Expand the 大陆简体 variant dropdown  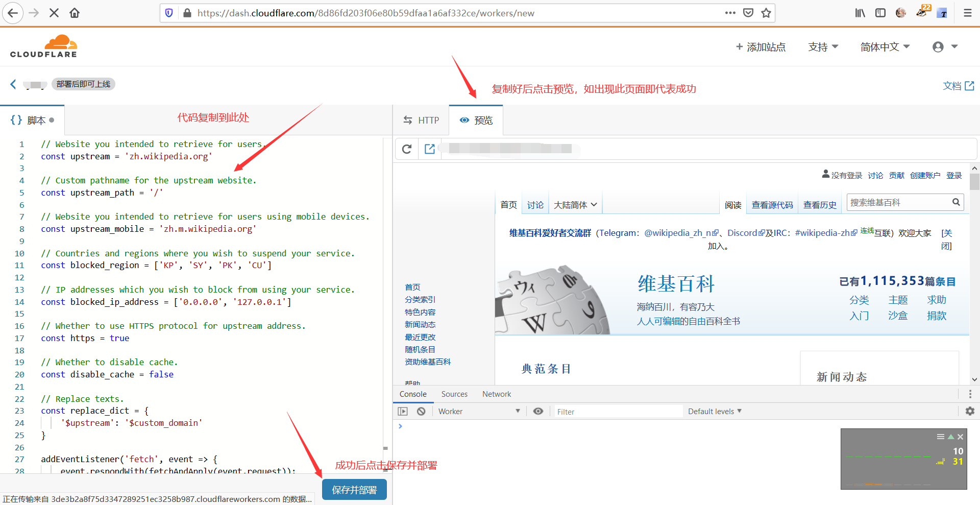coord(575,205)
